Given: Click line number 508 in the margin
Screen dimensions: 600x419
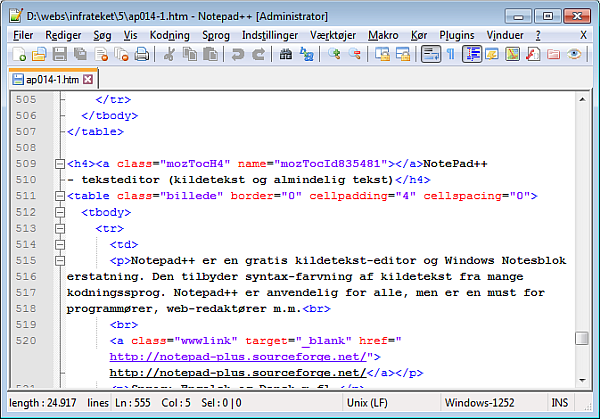Looking at the screenshot, I should coord(26,148).
